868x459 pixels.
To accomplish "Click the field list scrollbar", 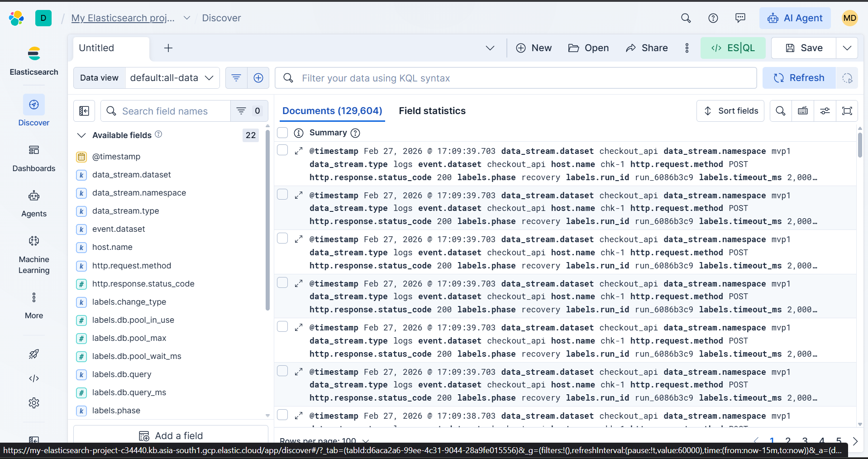I will [267, 220].
